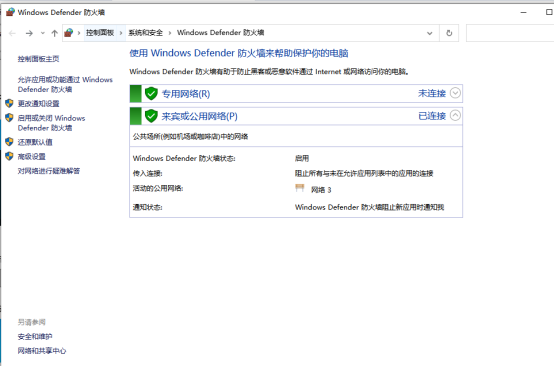Open recent locations dropdown arrow
The image size is (554, 367).
(42, 33)
